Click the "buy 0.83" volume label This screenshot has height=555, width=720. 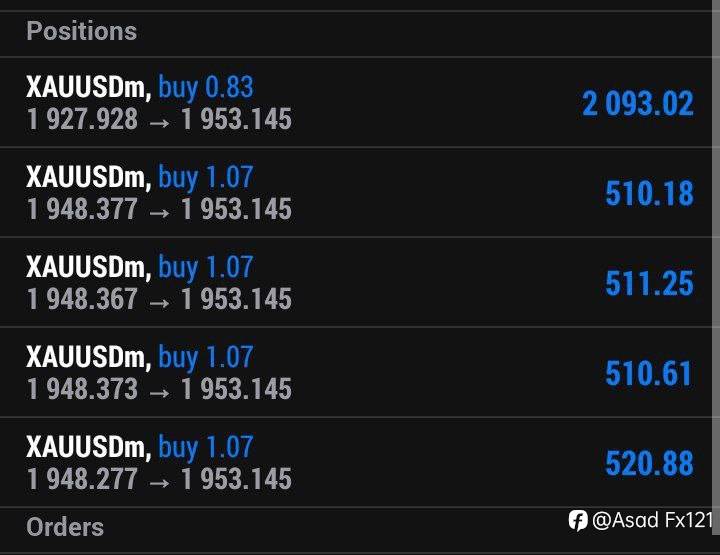coord(205,88)
